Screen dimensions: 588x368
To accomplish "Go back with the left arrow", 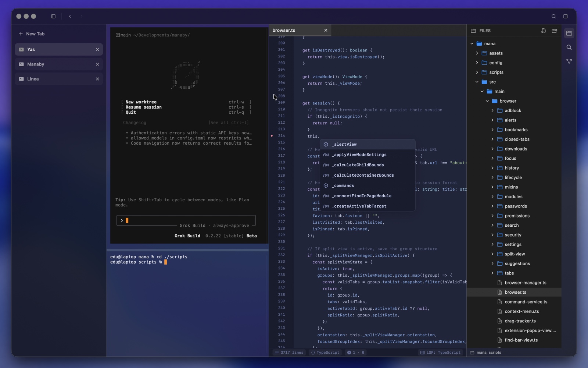I will (x=70, y=16).
